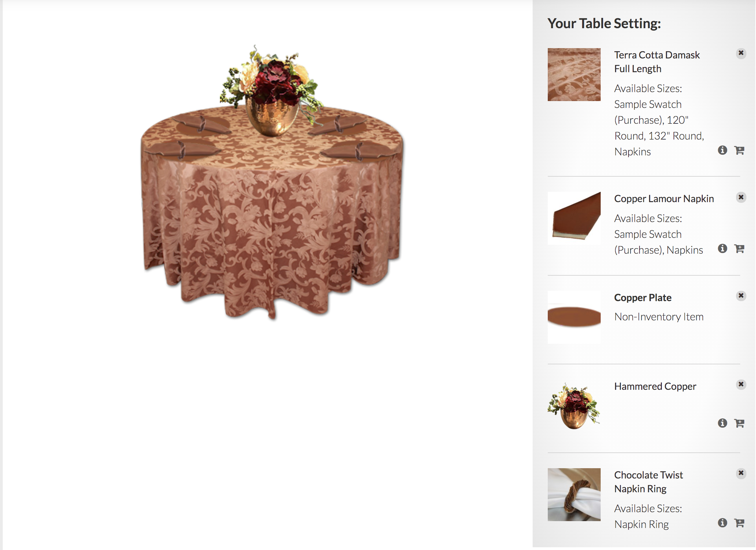Show info for Chocolate Twist Napkin Ring
The width and height of the screenshot is (756, 550).
point(722,523)
